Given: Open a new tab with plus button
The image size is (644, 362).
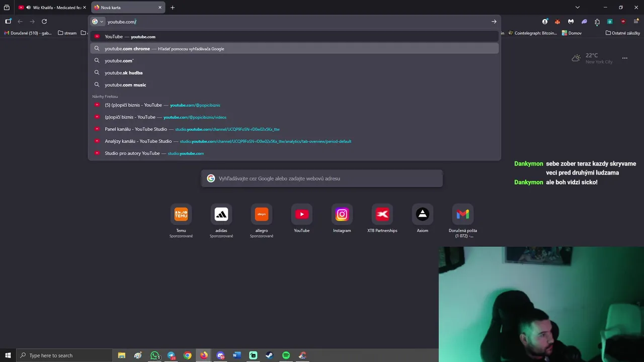Looking at the screenshot, I should click(x=173, y=8).
